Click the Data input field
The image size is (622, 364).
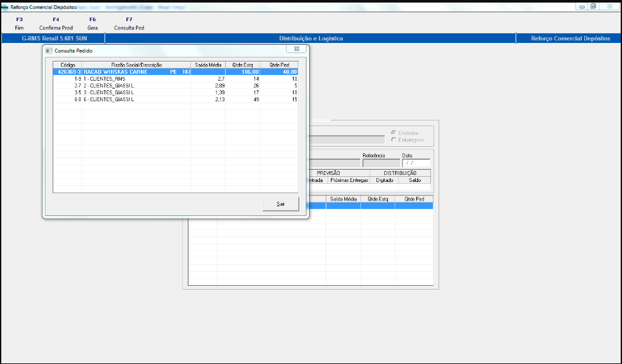point(416,163)
